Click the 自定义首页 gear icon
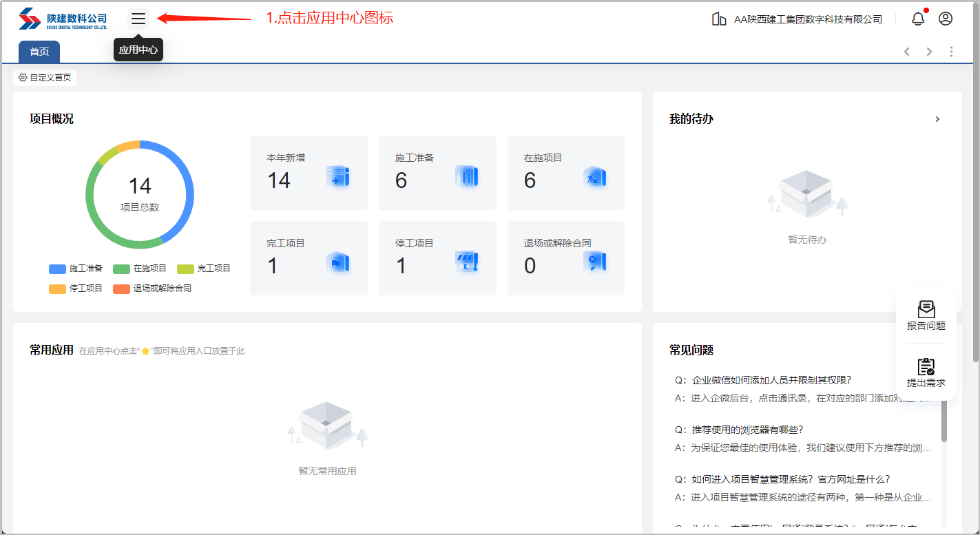This screenshot has width=980, height=535. [23, 78]
